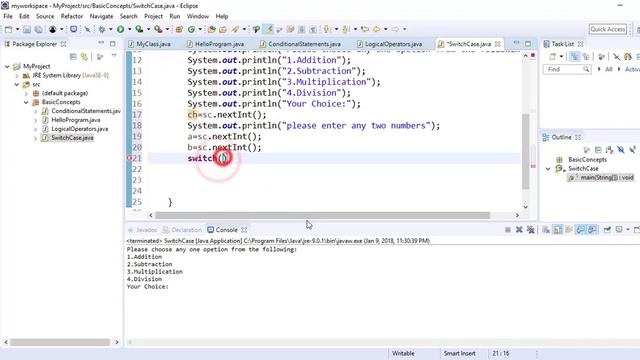
Task: Select SwitchCase.java in Package Explorer
Action: tap(72, 138)
